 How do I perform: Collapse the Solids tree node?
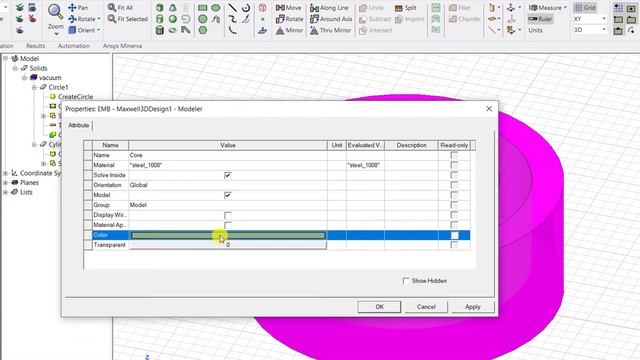click(x=15, y=68)
